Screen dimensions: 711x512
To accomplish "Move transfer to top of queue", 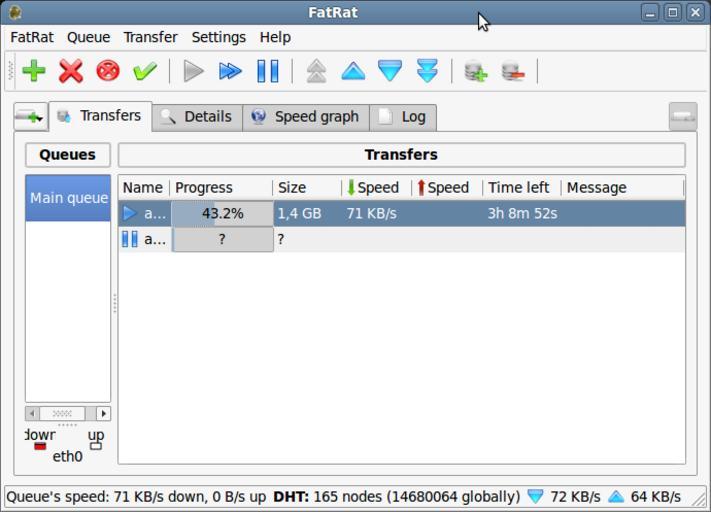I will click(x=316, y=71).
